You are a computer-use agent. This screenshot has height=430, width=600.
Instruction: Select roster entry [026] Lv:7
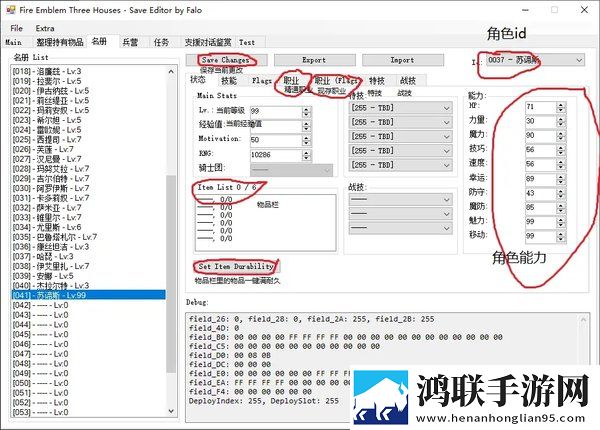coord(89,149)
